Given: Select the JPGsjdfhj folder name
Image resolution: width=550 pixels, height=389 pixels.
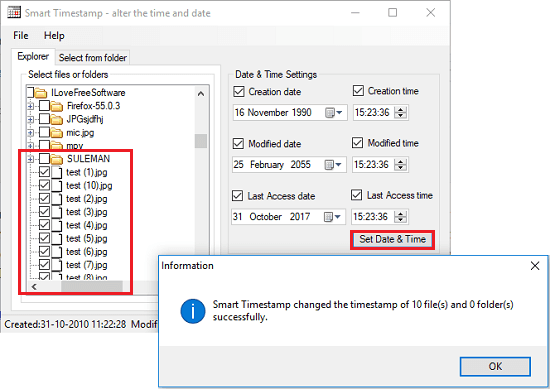Looking at the screenshot, I should point(85,119).
